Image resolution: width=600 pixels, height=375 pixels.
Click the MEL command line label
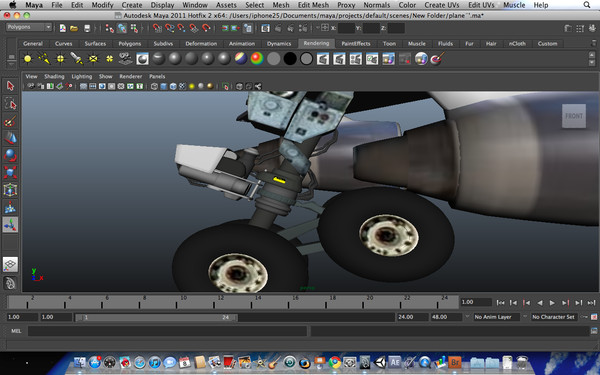tap(16, 331)
